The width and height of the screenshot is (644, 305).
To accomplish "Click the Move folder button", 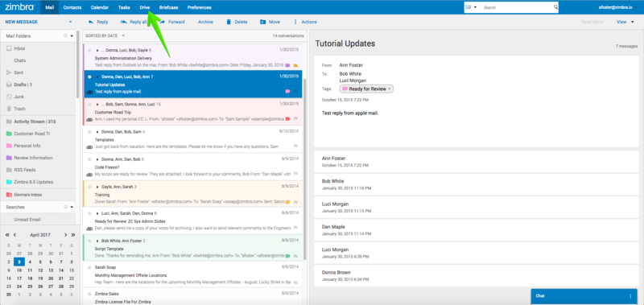I will point(270,23).
